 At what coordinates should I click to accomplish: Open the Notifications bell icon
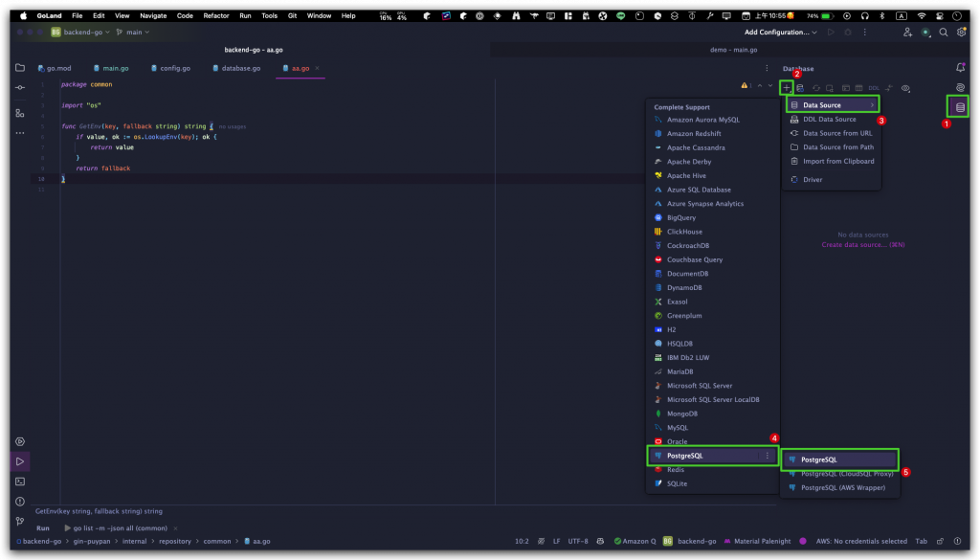coord(960,68)
